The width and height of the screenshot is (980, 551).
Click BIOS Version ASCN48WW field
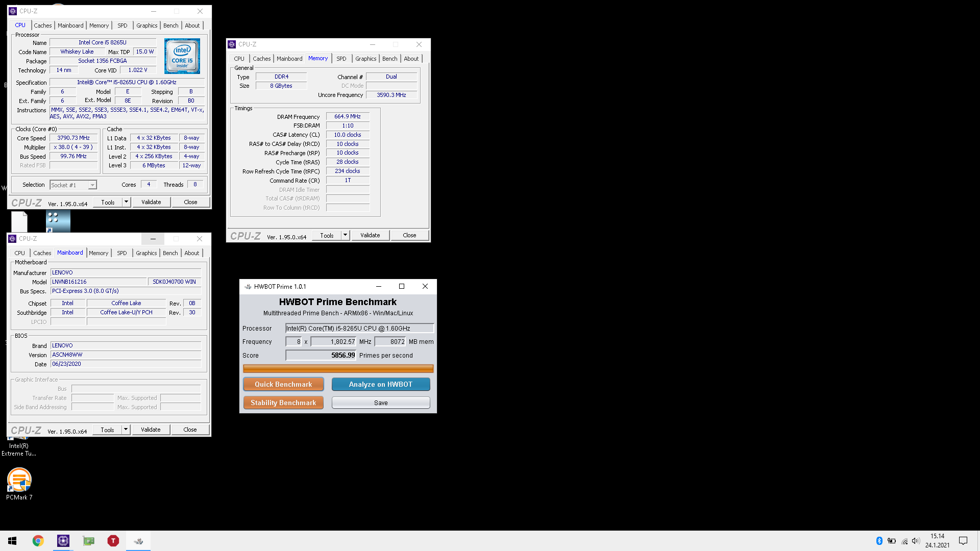point(126,355)
